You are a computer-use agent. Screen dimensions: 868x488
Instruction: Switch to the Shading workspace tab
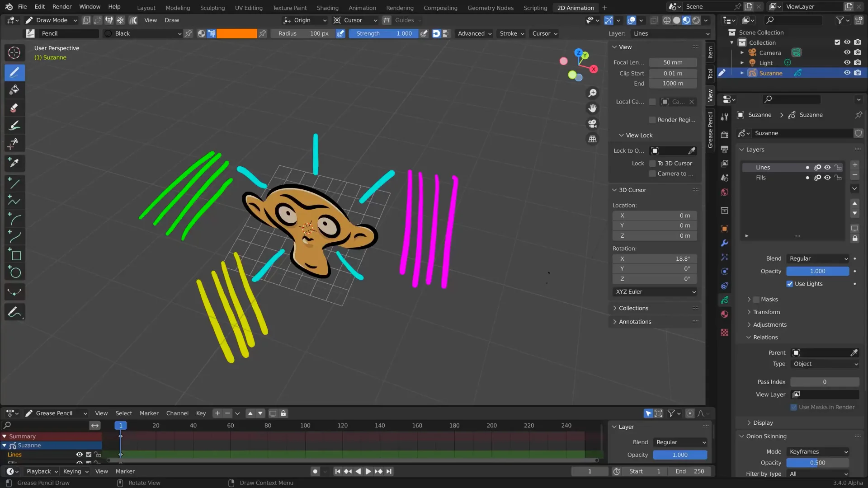click(x=327, y=8)
